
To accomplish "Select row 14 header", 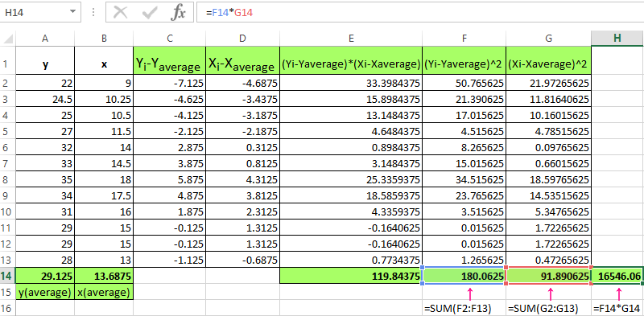I will tap(8, 276).
